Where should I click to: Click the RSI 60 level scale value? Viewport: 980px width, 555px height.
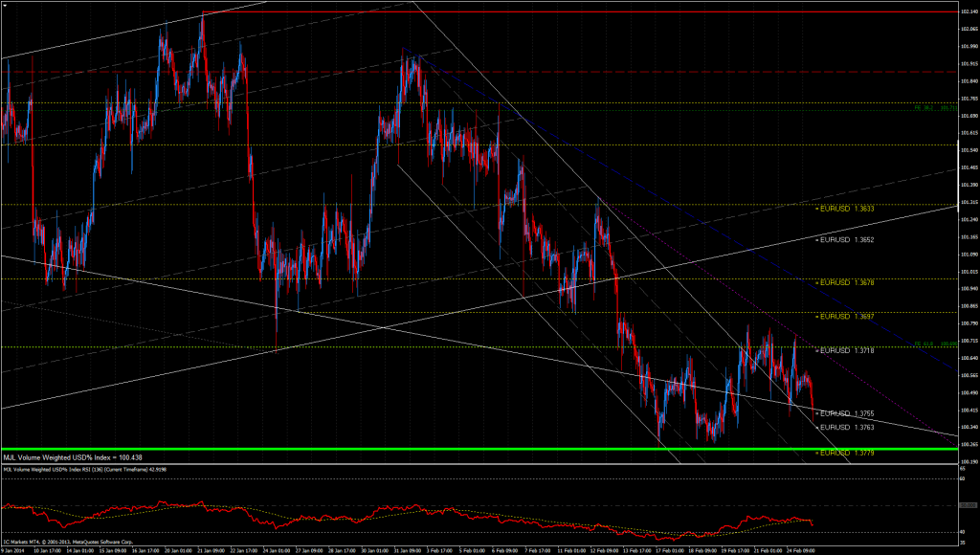pos(965,478)
